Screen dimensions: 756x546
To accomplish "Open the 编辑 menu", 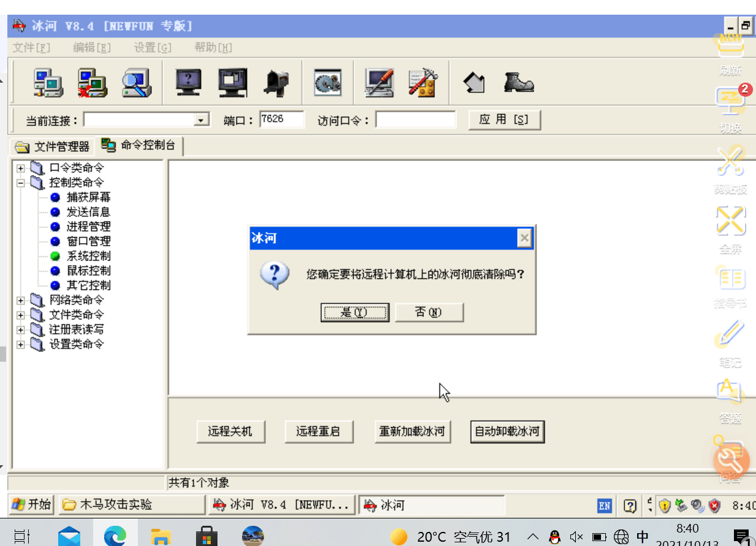I will [x=92, y=48].
